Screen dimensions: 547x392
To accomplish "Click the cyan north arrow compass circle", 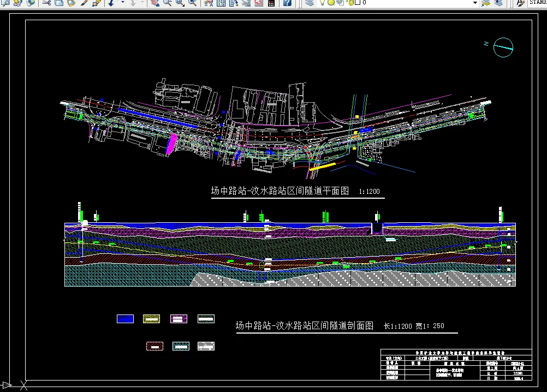I will pyautogui.click(x=503, y=47).
